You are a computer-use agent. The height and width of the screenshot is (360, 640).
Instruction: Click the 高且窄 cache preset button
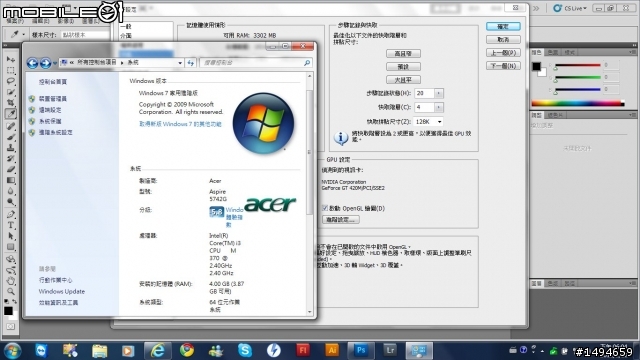[403, 53]
